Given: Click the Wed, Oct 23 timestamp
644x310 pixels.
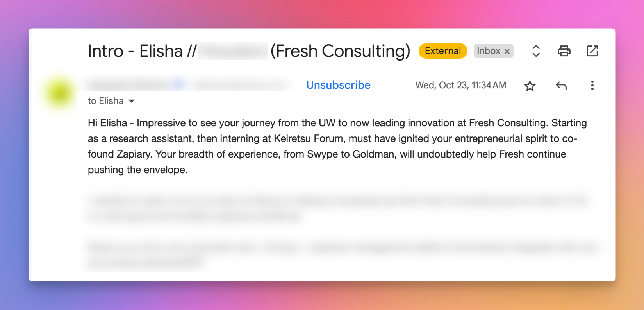Looking at the screenshot, I should pyautogui.click(x=460, y=85).
